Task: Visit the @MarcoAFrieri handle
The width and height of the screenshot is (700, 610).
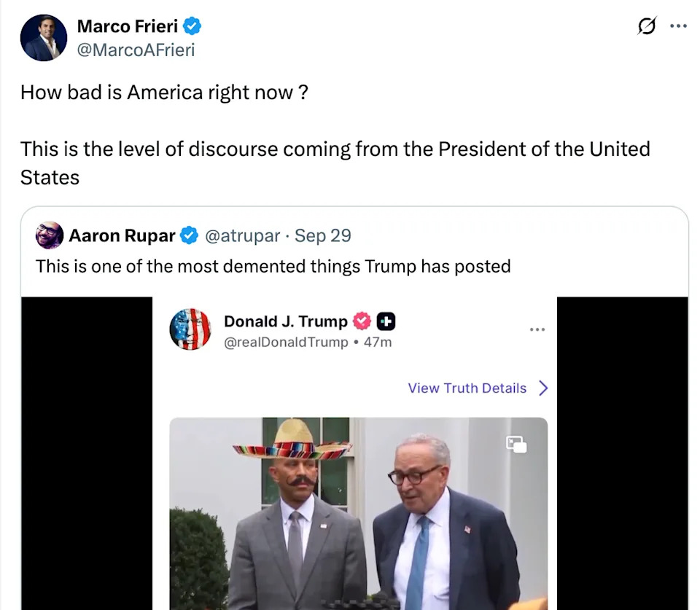Action: point(136,50)
